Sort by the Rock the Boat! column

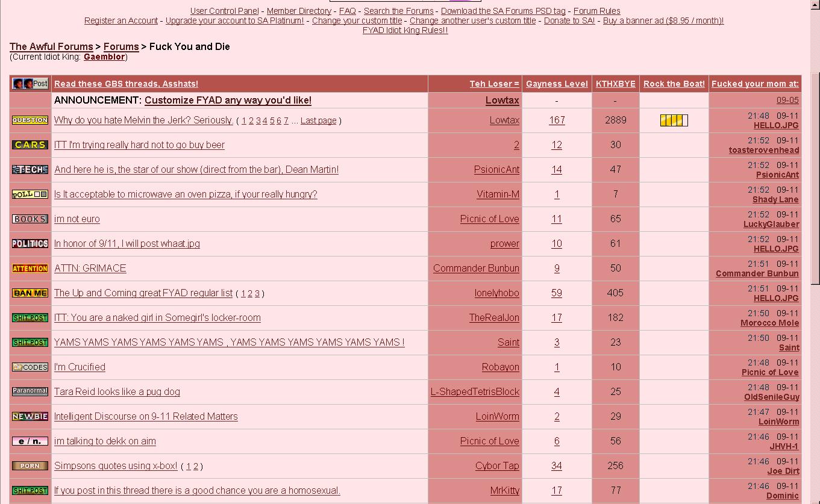pyautogui.click(x=674, y=84)
